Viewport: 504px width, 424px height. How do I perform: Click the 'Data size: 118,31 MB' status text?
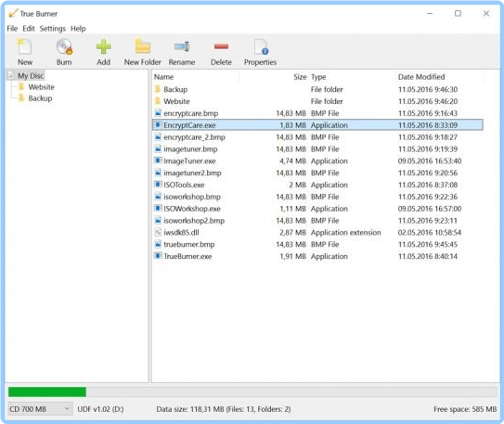[x=190, y=409]
